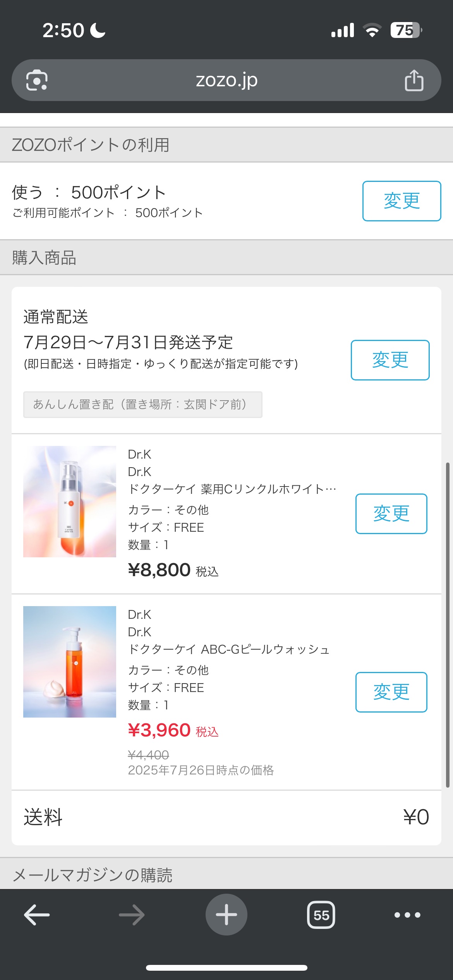Change the ABC-Gピールウォッシュ item
Screen dimensions: 453x980
click(391, 692)
